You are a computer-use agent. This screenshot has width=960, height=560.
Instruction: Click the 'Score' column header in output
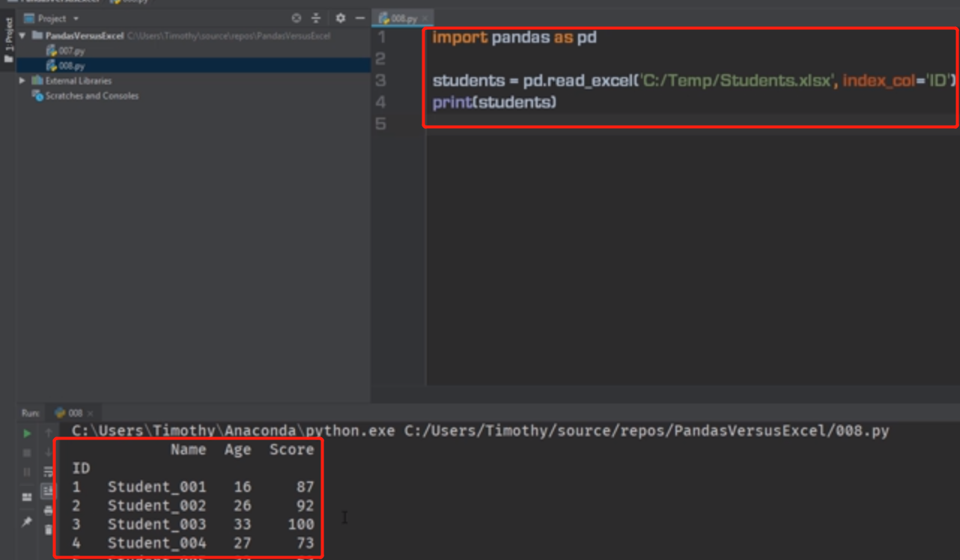click(292, 449)
